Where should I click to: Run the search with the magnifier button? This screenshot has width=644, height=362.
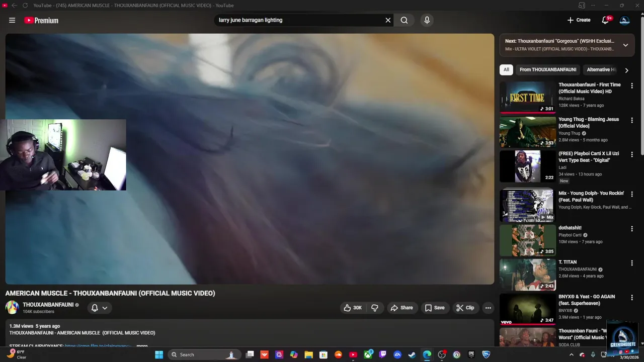coord(404,20)
